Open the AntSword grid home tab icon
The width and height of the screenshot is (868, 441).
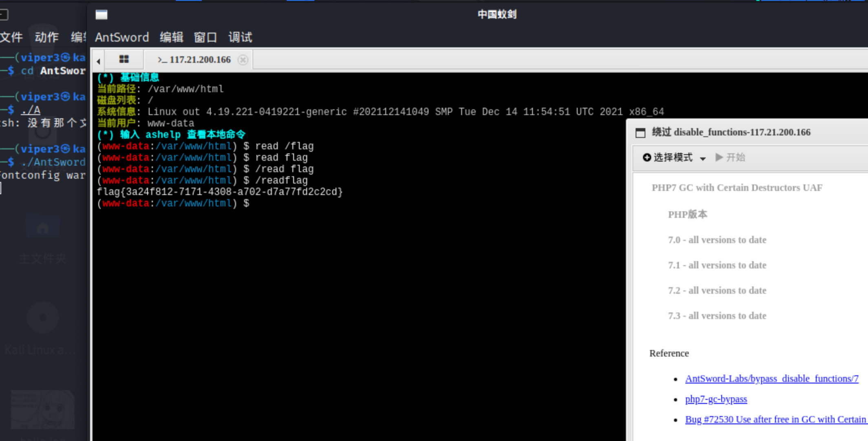[124, 60]
